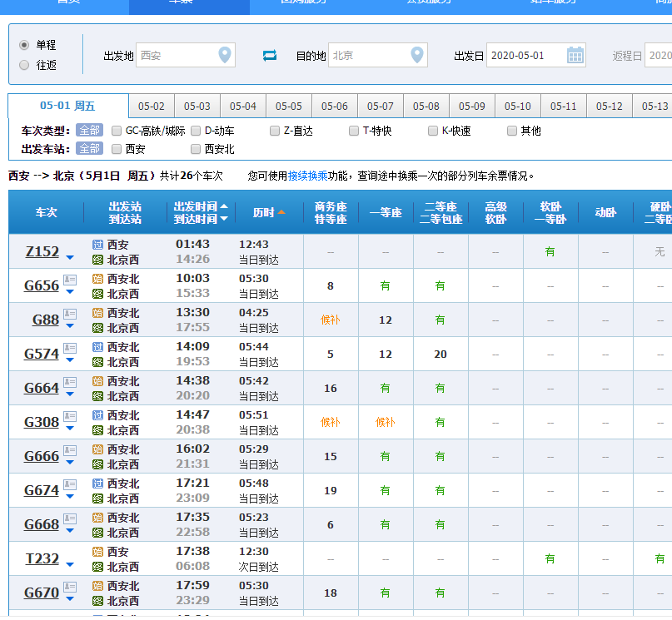Check the 西安北 departure station filter

(196, 149)
